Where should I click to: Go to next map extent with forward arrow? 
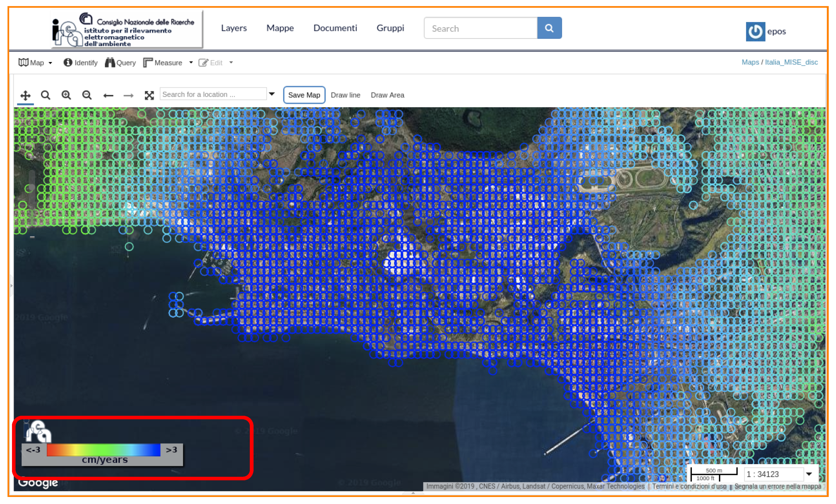129,95
